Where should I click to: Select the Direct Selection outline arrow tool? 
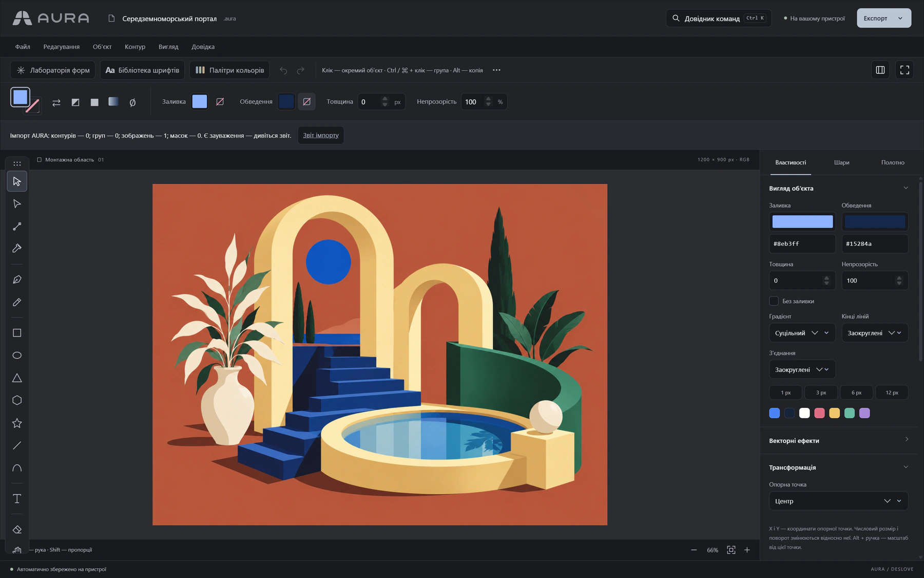[x=17, y=204]
